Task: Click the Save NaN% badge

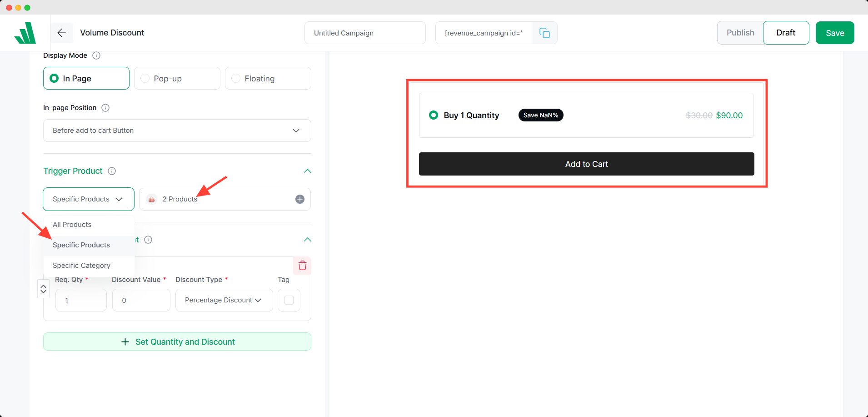Action: [541, 115]
